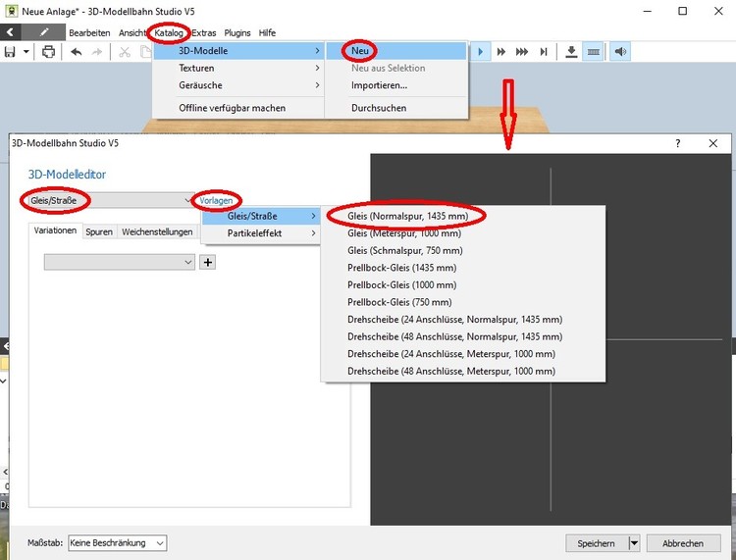Select Prellbock-Gleis (750 mm)
Viewport: 736px width, 560px height.
pyautogui.click(x=463, y=302)
